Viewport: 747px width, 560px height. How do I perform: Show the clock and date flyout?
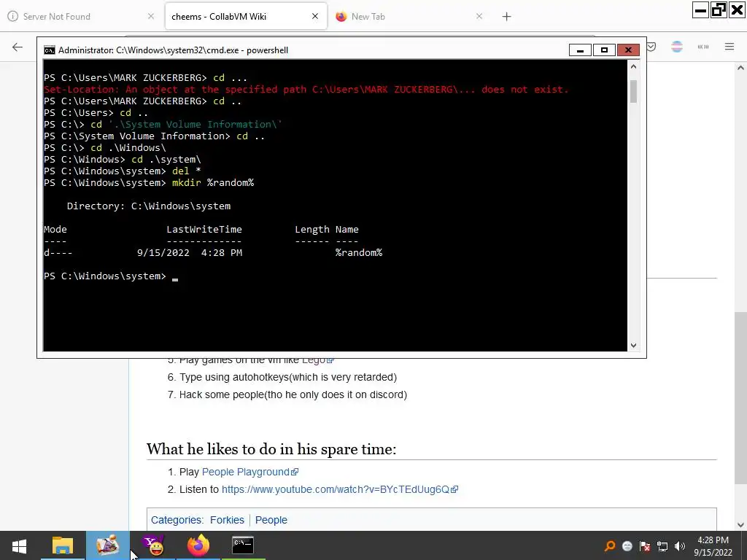[x=713, y=546]
